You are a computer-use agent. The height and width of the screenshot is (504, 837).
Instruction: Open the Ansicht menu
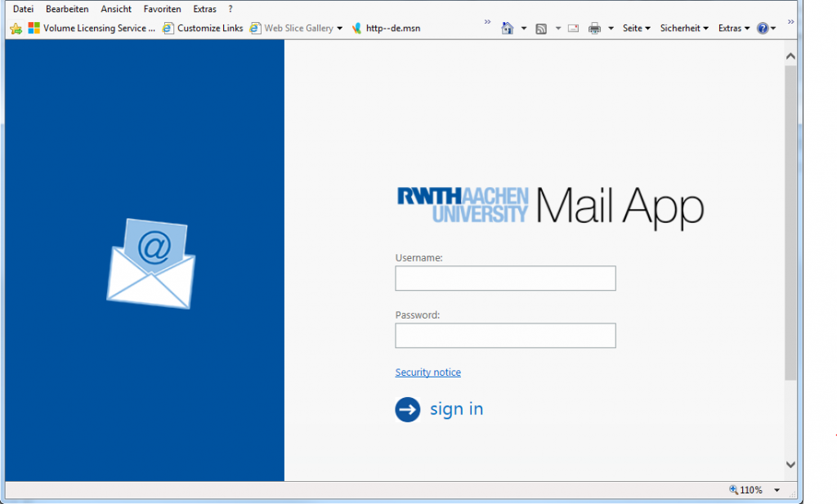pos(116,9)
